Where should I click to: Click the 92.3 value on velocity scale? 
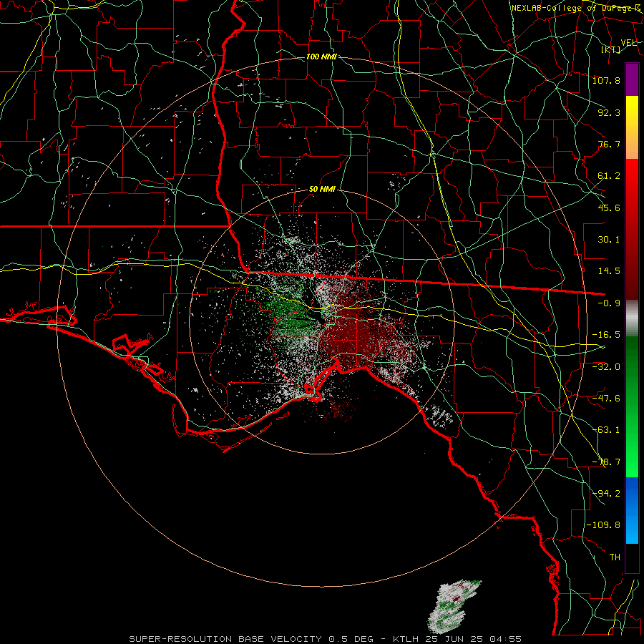pos(609,112)
